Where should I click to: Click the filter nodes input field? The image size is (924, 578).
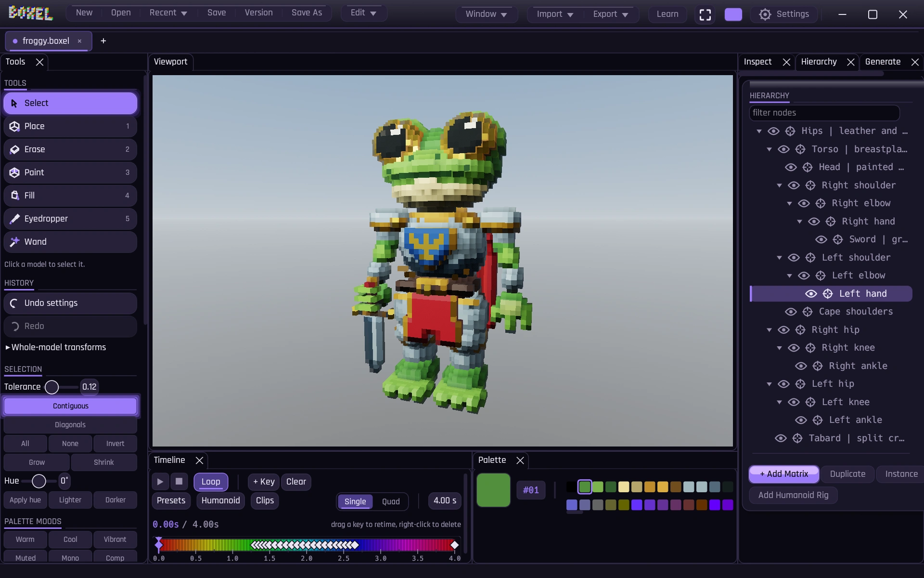pos(824,113)
